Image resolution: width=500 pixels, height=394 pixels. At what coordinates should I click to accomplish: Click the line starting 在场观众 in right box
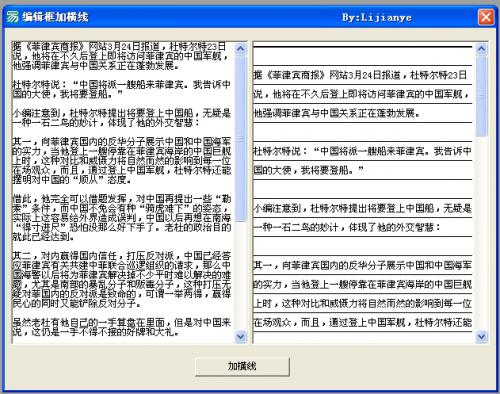pyautogui.click(x=362, y=323)
